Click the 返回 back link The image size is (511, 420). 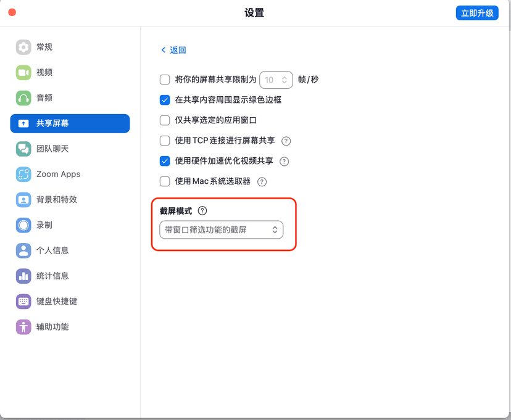click(x=173, y=50)
